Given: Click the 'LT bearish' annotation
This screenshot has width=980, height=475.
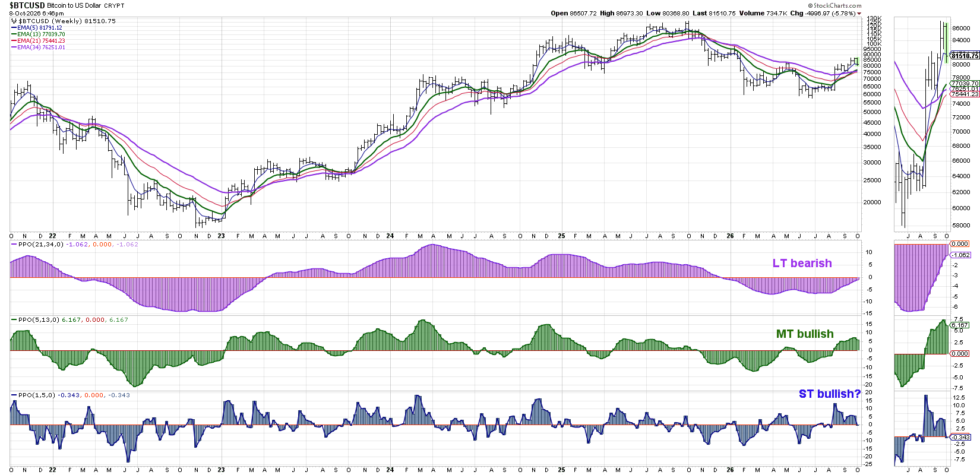Looking at the screenshot, I should [x=802, y=263].
